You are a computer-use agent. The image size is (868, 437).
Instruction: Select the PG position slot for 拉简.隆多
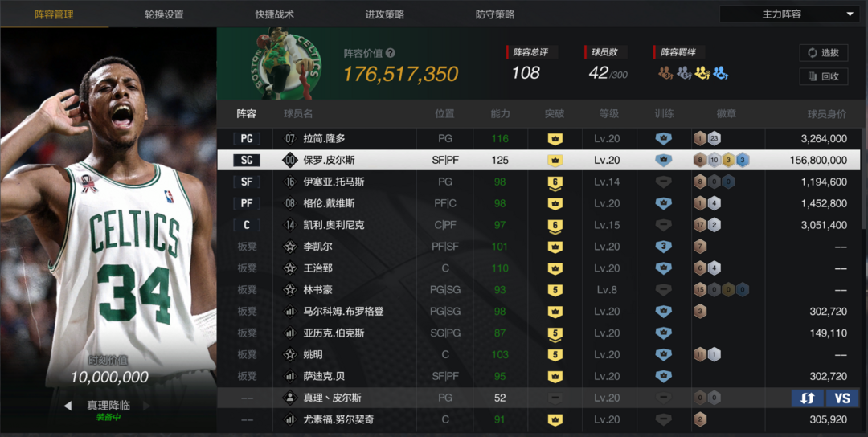[x=247, y=139]
